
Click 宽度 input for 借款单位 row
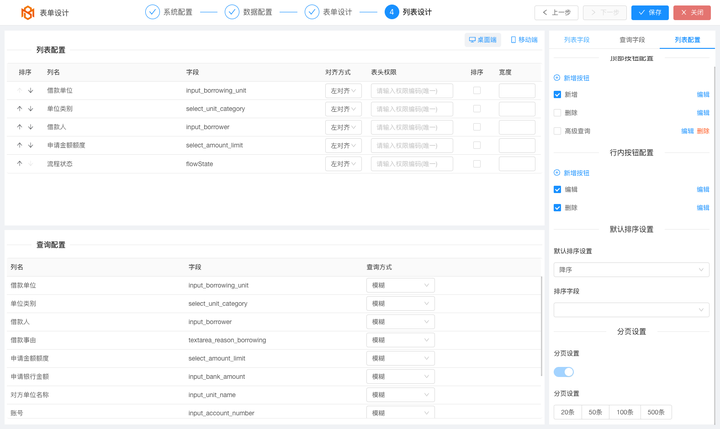click(x=517, y=90)
